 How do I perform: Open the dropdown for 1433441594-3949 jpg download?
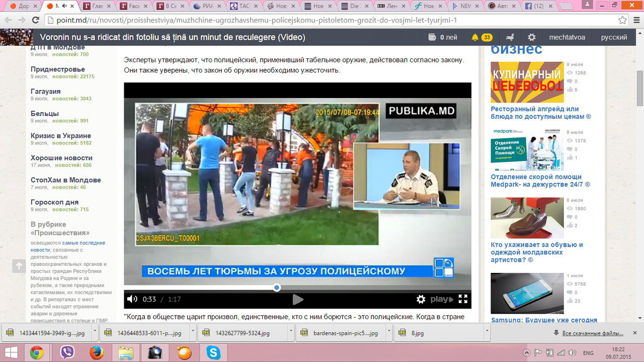click(95, 333)
